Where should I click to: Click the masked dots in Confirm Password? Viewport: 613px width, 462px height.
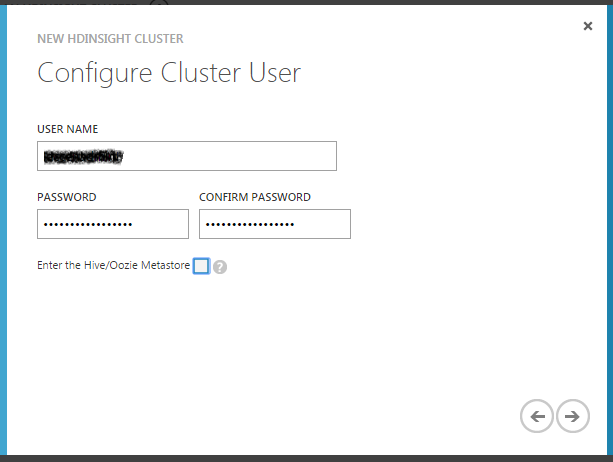(250, 224)
